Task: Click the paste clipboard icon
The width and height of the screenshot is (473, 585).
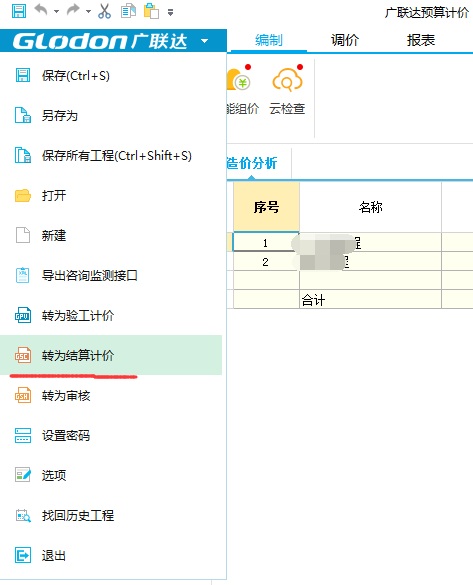Action: [151, 11]
